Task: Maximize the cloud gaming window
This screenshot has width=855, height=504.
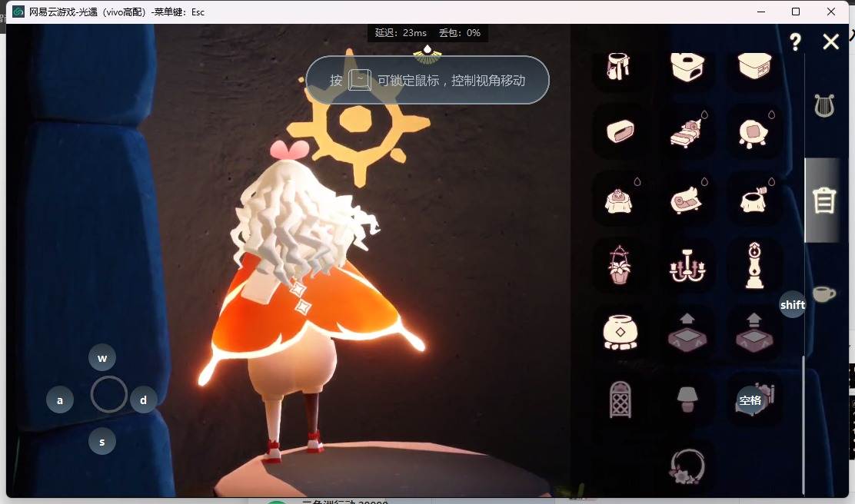Action: tap(796, 12)
